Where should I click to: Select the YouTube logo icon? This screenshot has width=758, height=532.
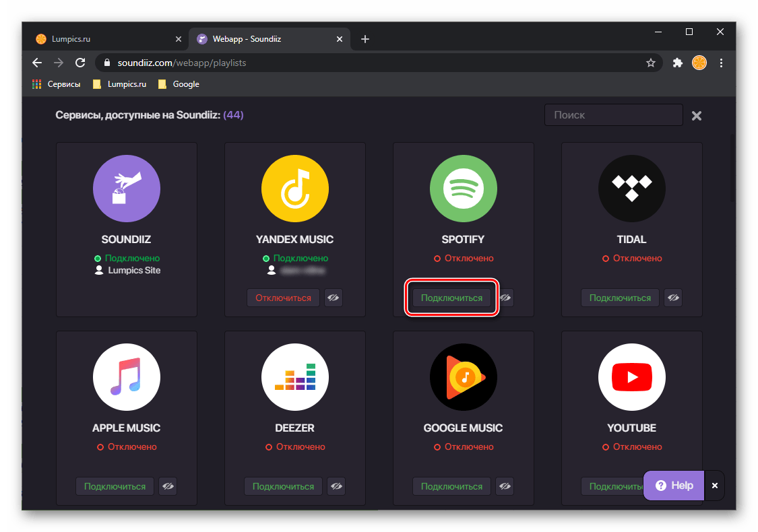[x=631, y=378]
